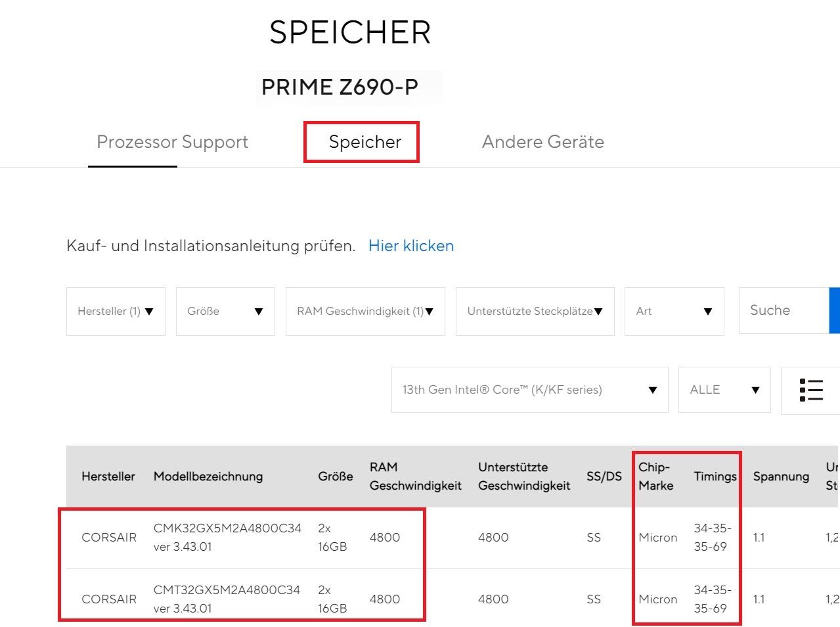Screen dimensions: 840x627
Task: Click into the Suche search field
Action: (783, 310)
